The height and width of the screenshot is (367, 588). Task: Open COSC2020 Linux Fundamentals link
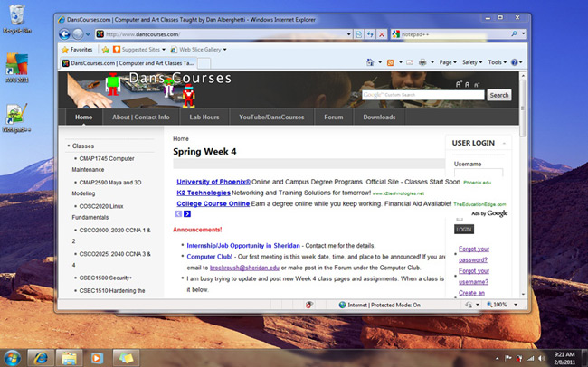(98, 212)
